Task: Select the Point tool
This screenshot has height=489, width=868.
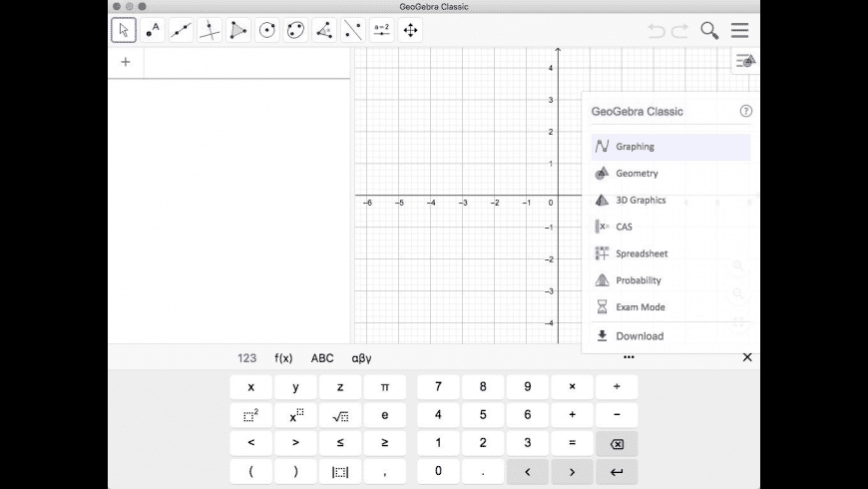Action: coord(153,30)
